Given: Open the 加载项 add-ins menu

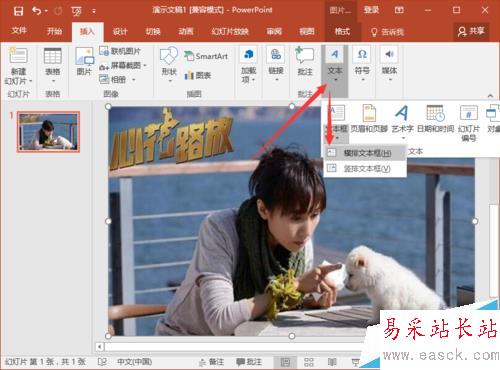Looking at the screenshot, I should tap(248, 64).
